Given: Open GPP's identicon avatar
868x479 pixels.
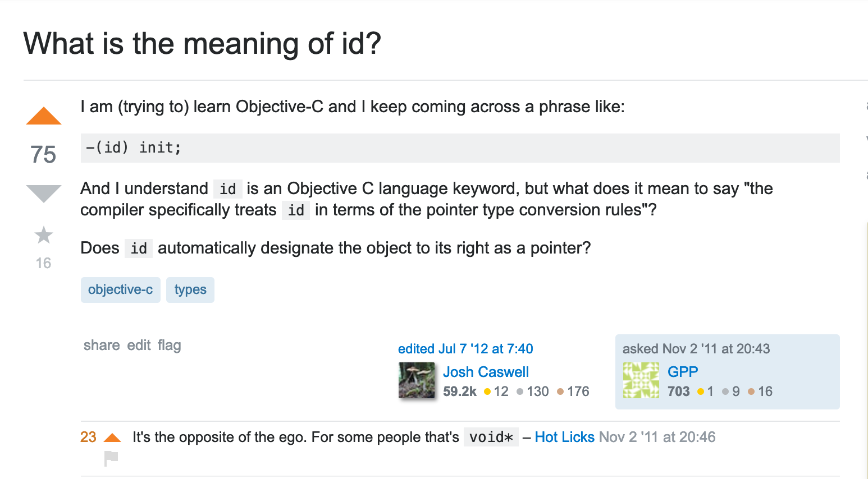Looking at the screenshot, I should pos(641,380).
